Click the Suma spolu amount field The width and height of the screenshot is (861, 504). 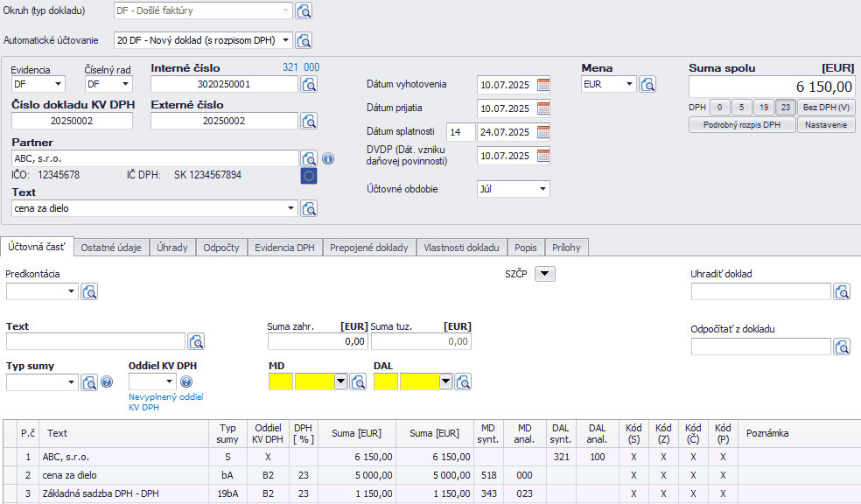(772, 86)
